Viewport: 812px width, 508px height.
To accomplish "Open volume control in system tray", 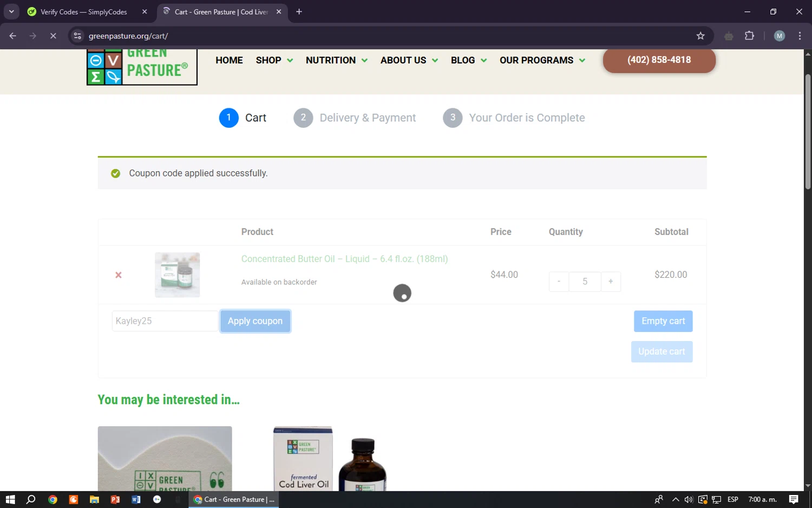I will (689, 499).
